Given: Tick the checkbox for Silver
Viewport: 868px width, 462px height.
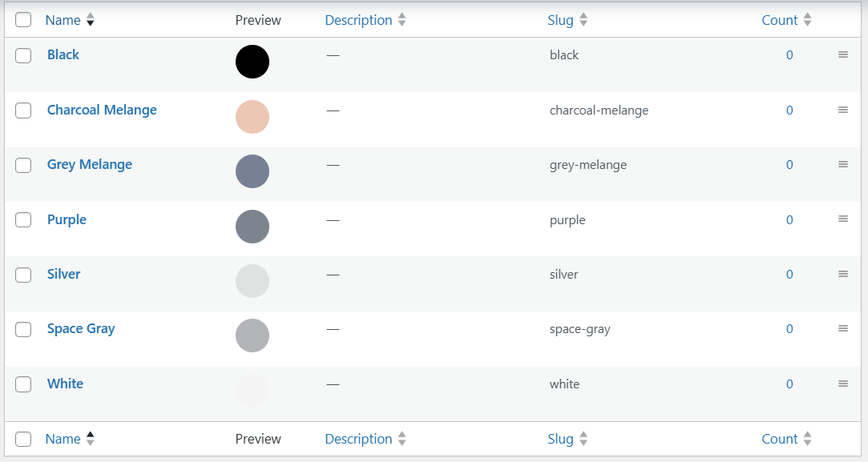Looking at the screenshot, I should pyautogui.click(x=23, y=275).
